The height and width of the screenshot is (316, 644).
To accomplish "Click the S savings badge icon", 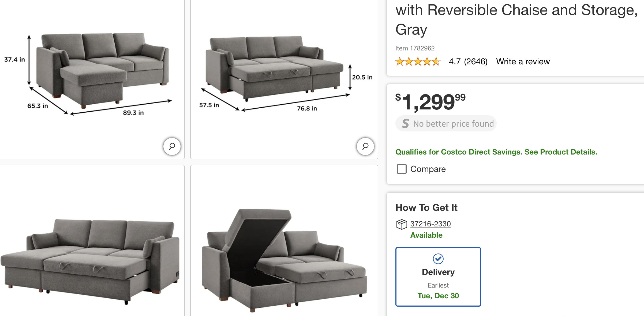I will click(x=405, y=123).
